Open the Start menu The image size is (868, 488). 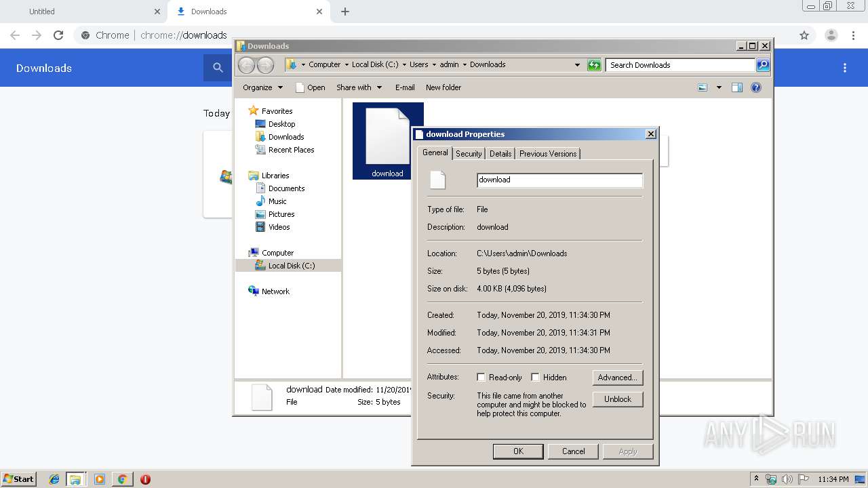pos(18,479)
